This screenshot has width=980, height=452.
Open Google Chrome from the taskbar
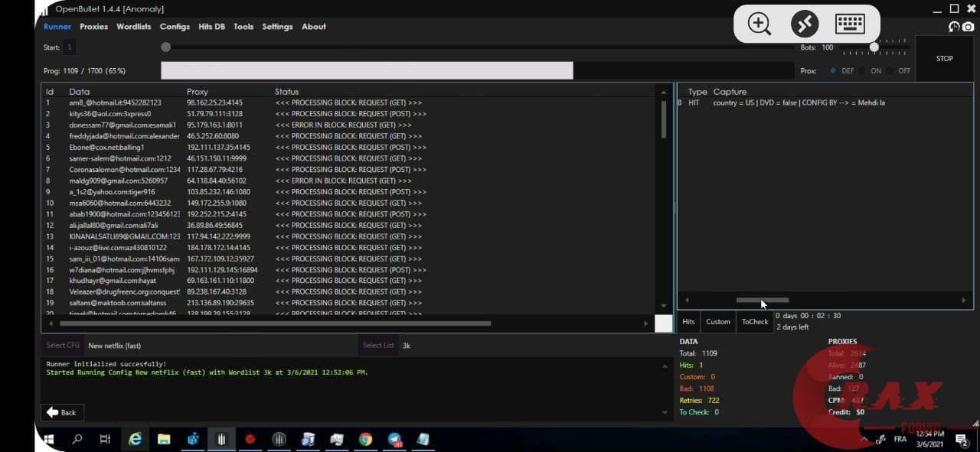(366, 439)
